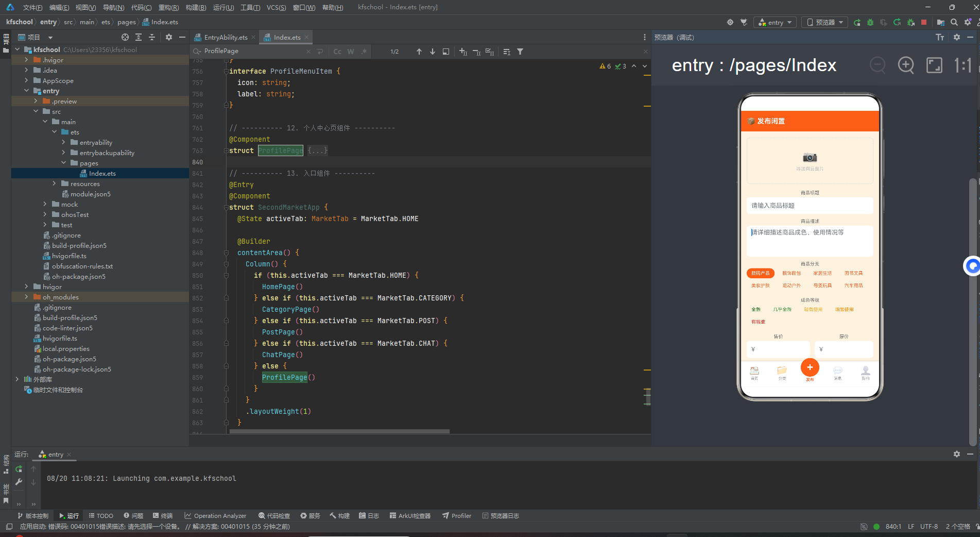980x537 pixels.
Task: Stop the running app with the red square
Action: (924, 22)
